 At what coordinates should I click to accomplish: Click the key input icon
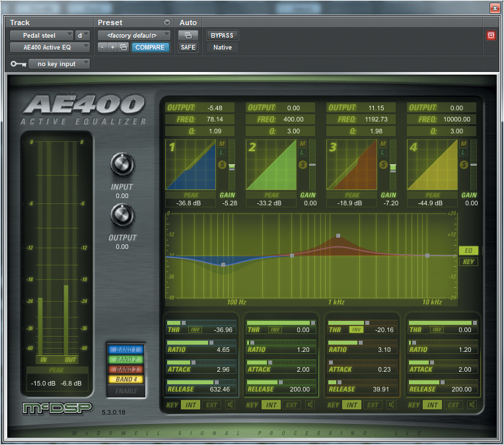click(18, 64)
